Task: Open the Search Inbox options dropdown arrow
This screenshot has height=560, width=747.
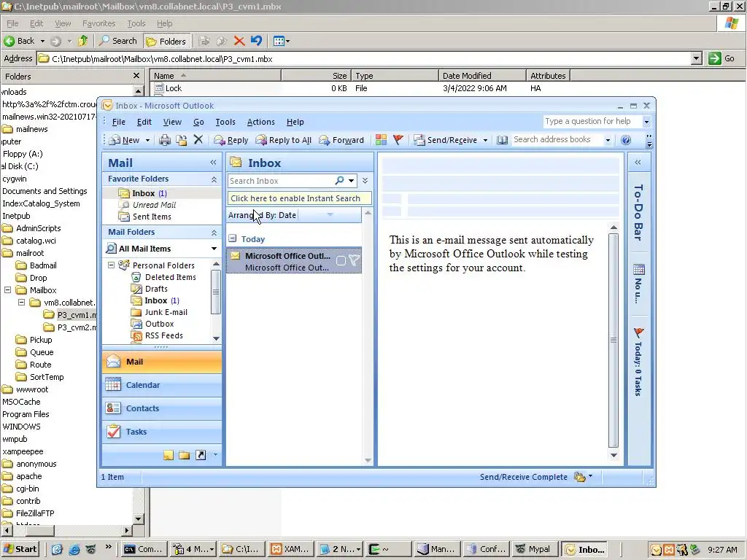Action: click(x=351, y=181)
